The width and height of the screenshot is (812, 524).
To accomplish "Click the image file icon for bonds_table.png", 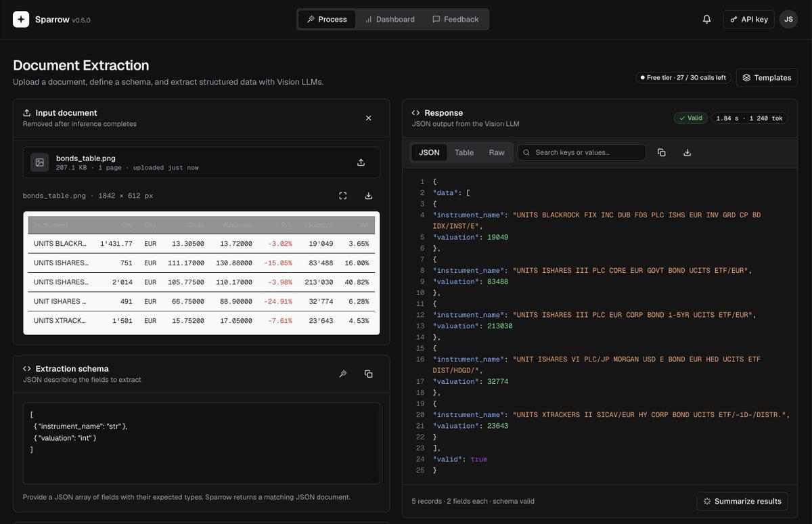I will [x=40, y=162].
